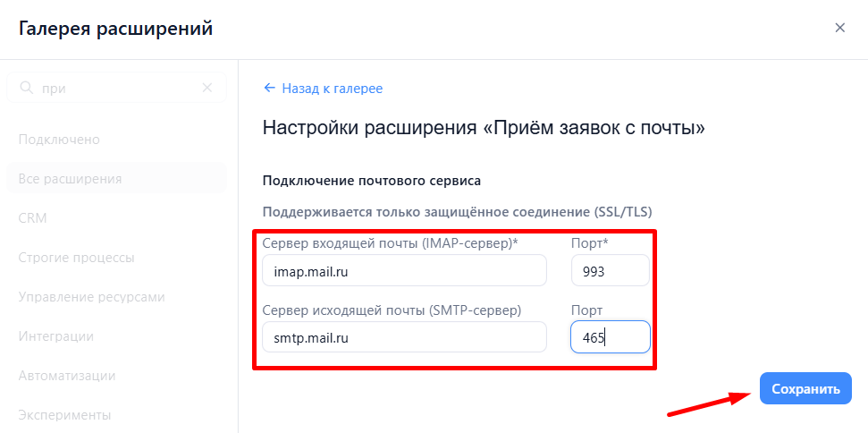Screen dimensions: 868x433
Task: Click the "Галерея расширений" title
Action: click(115, 29)
